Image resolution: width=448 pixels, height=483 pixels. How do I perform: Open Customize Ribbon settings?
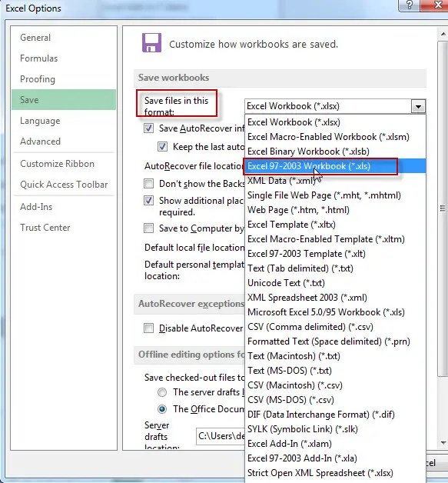coord(64,164)
